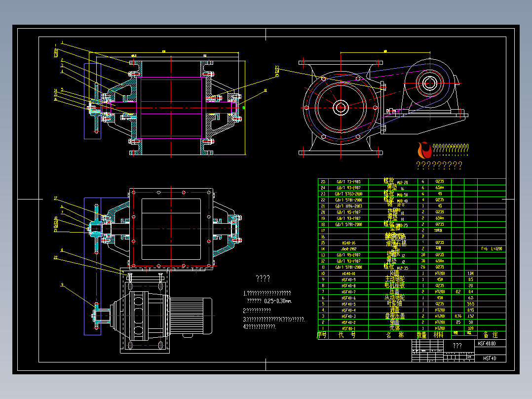This screenshot has width=532, height=399.
Task: Click standard GB/T 1096-2003 in row 21
Action: pyautogui.click(x=348, y=206)
